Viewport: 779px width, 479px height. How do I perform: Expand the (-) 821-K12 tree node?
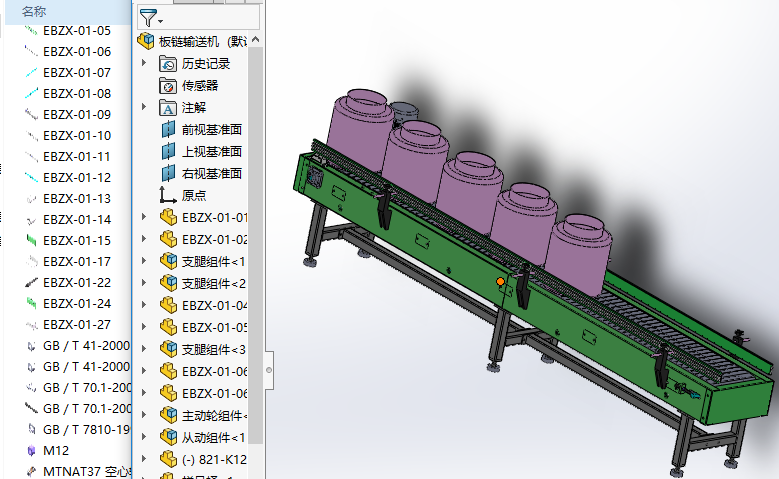144,458
